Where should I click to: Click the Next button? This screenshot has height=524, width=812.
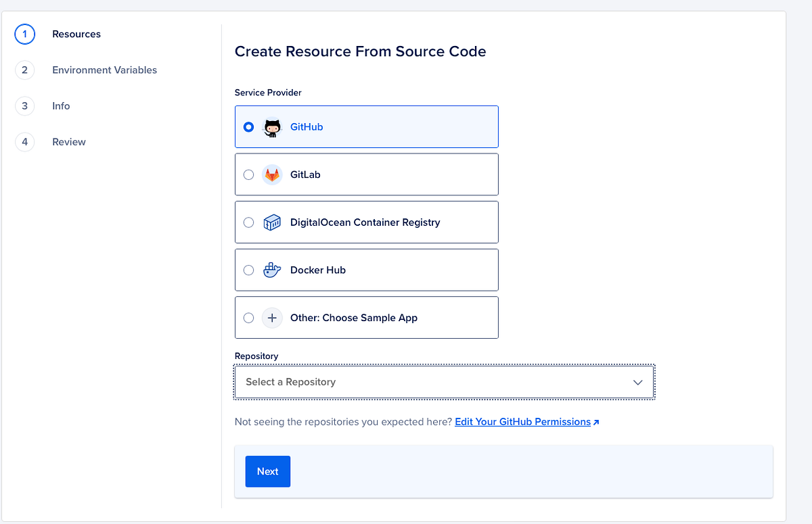click(x=267, y=471)
